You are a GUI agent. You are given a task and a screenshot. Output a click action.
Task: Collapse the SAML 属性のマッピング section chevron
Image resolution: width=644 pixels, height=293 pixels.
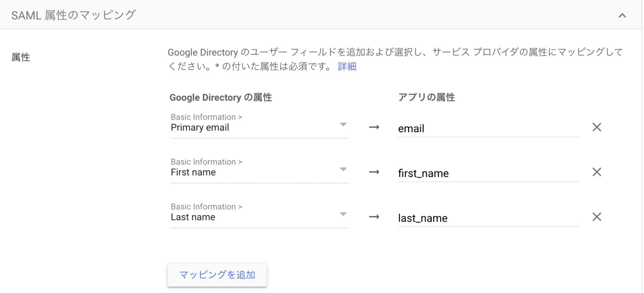622,15
